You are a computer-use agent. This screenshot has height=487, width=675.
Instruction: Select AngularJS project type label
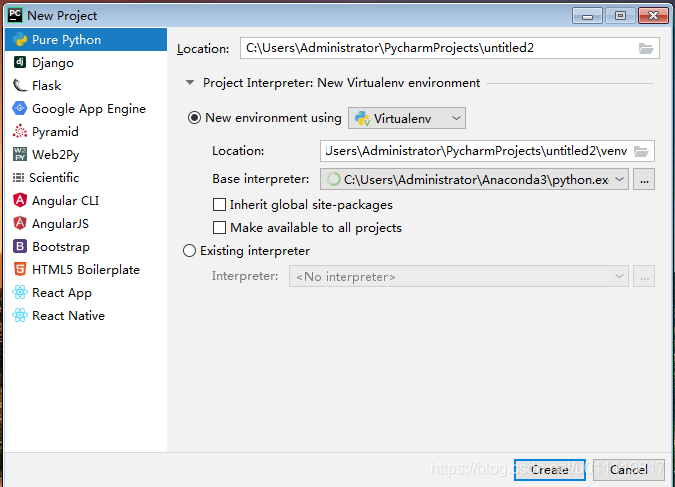coord(61,223)
